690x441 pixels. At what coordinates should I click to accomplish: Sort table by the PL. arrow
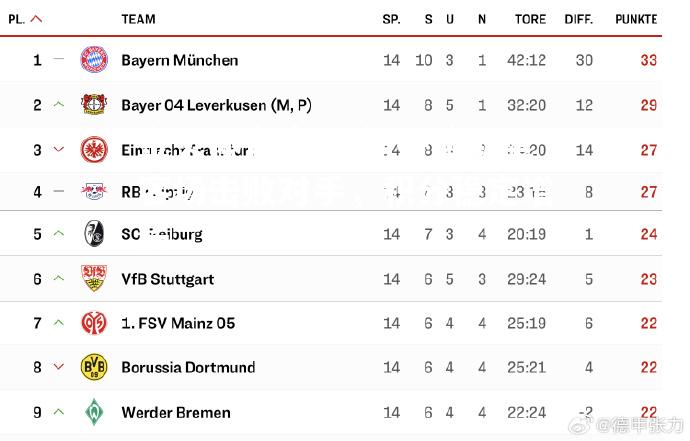coord(37,19)
